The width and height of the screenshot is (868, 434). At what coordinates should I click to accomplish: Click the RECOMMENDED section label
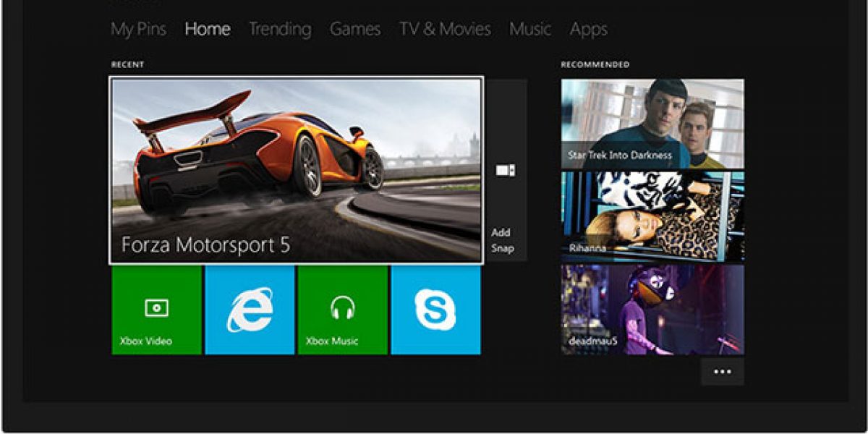coord(595,64)
